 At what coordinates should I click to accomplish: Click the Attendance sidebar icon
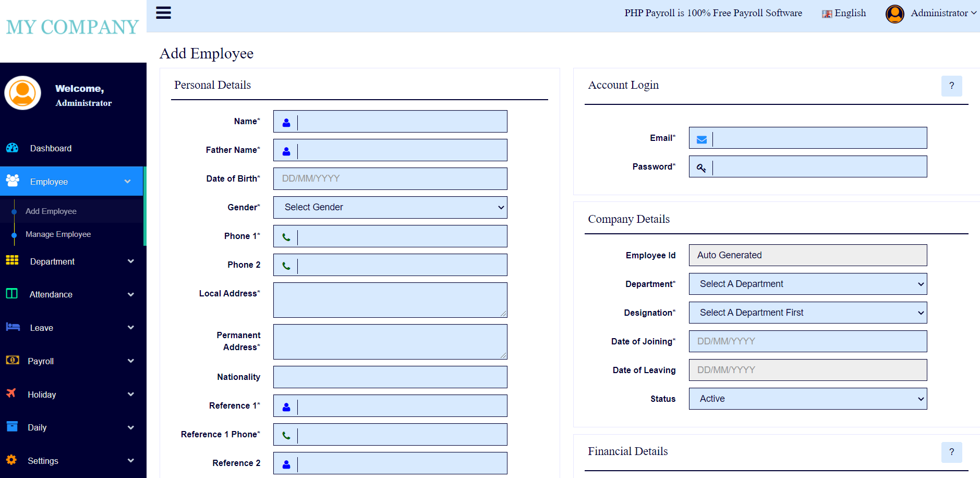(x=12, y=294)
